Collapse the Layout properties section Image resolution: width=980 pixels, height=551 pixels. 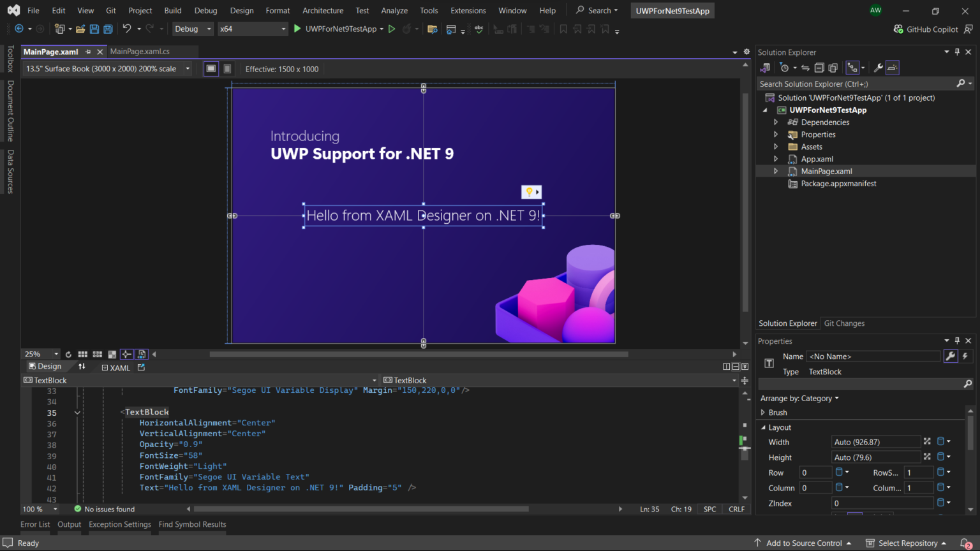[x=763, y=427]
